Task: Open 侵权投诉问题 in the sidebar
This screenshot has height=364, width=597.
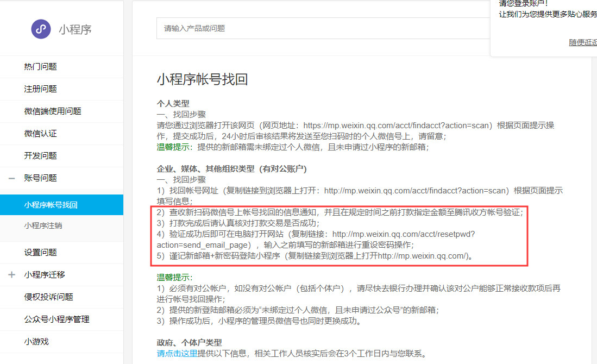Action: (x=48, y=297)
